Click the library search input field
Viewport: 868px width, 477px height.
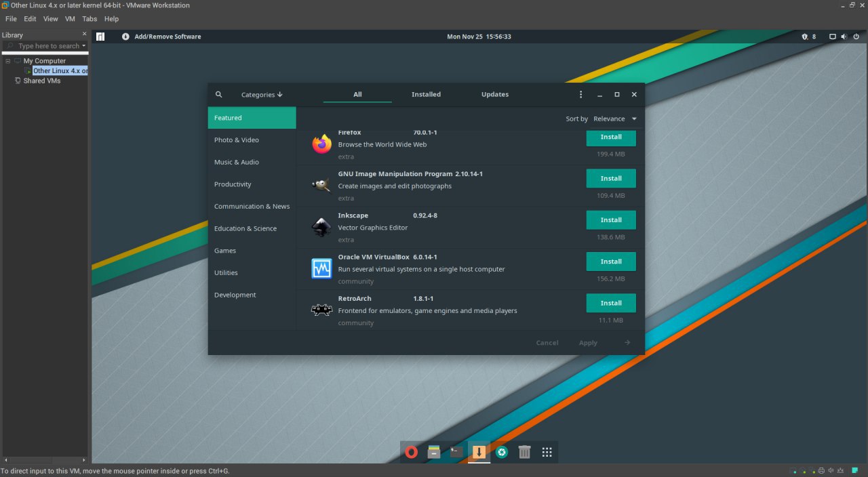tap(45, 46)
